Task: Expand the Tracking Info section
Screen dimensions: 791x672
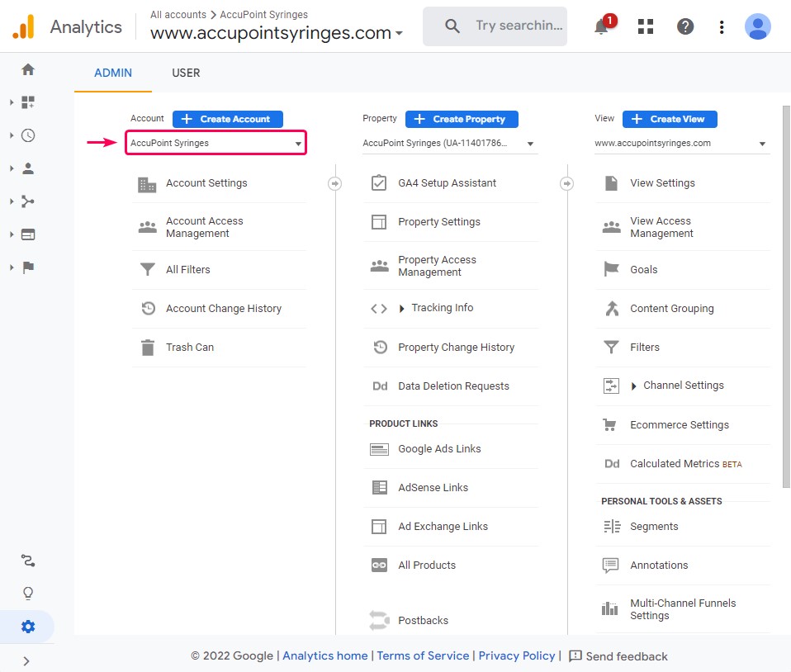Action: pos(401,308)
